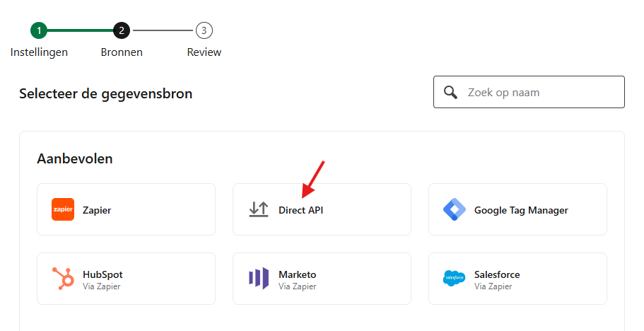Click the Marketo purple bars icon
This screenshot has width=644, height=331.
[259, 279]
